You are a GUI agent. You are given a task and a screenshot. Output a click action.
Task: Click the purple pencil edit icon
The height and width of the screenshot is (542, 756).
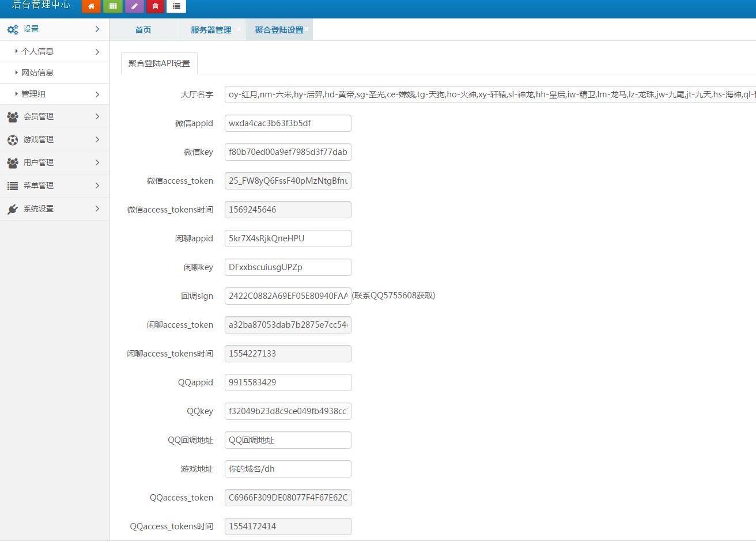tap(134, 6)
